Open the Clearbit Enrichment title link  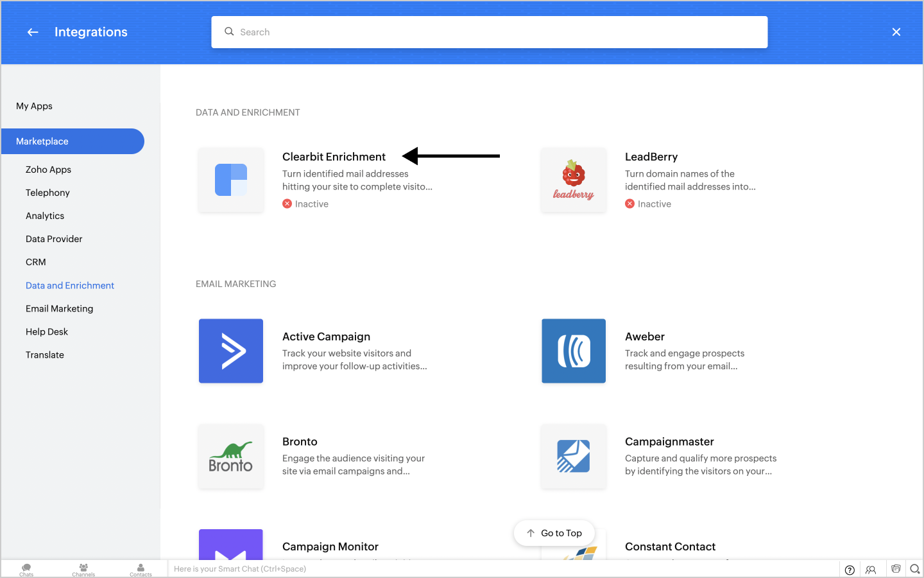tap(334, 157)
